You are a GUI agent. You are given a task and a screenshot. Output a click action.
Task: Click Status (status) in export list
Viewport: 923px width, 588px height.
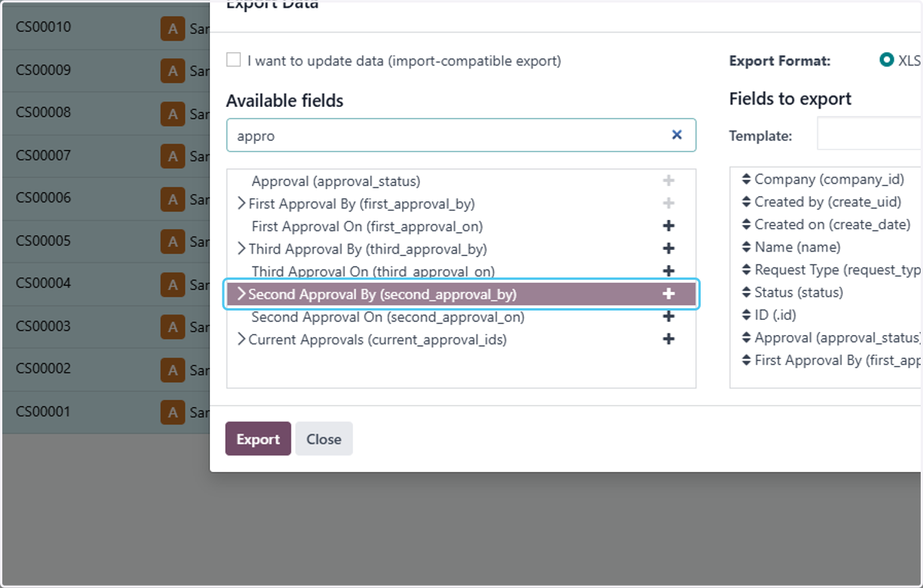[799, 292]
